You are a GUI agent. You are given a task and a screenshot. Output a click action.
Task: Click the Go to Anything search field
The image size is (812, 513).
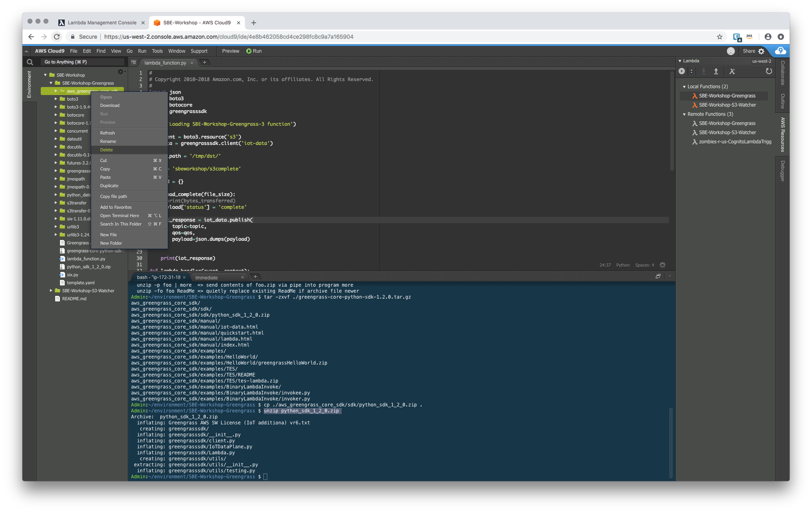[x=82, y=62]
